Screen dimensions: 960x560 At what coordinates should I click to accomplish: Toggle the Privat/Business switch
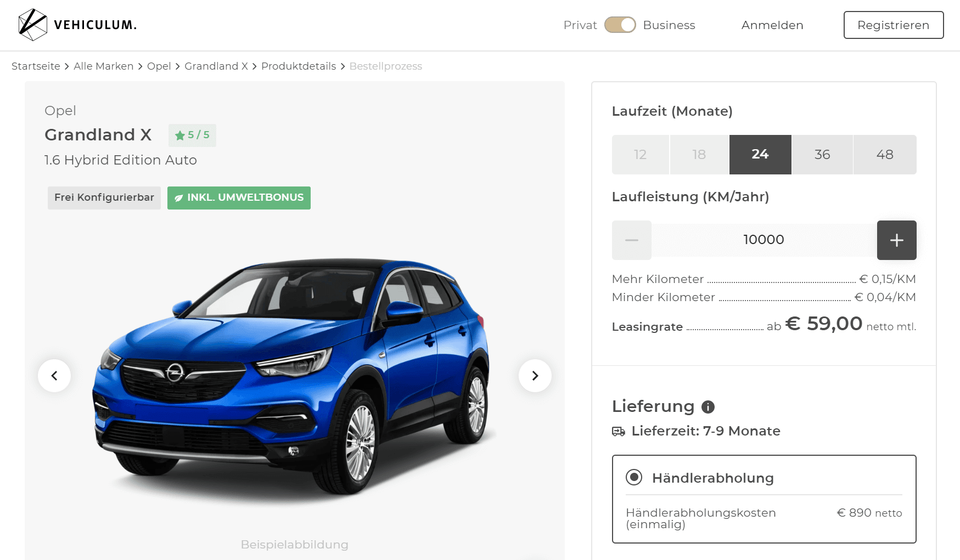(x=620, y=25)
